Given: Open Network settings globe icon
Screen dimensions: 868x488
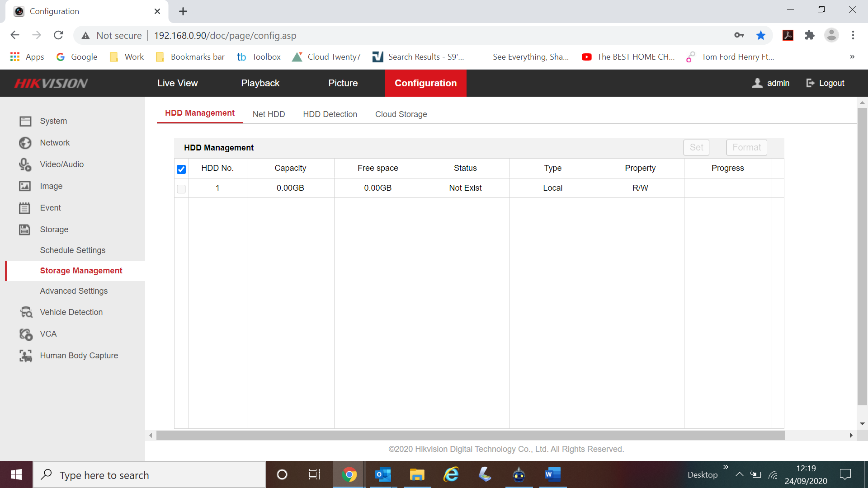Looking at the screenshot, I should coord(25,143).
